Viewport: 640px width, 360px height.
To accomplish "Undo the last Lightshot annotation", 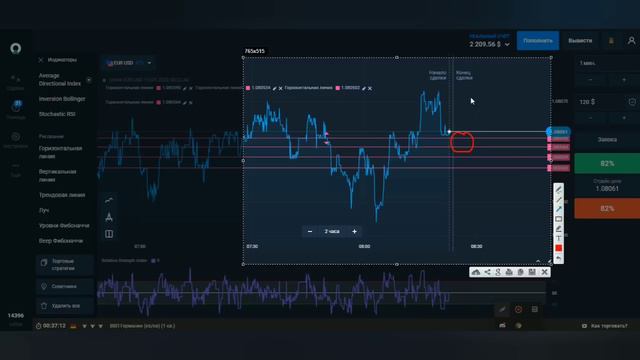I will (558, 258).
